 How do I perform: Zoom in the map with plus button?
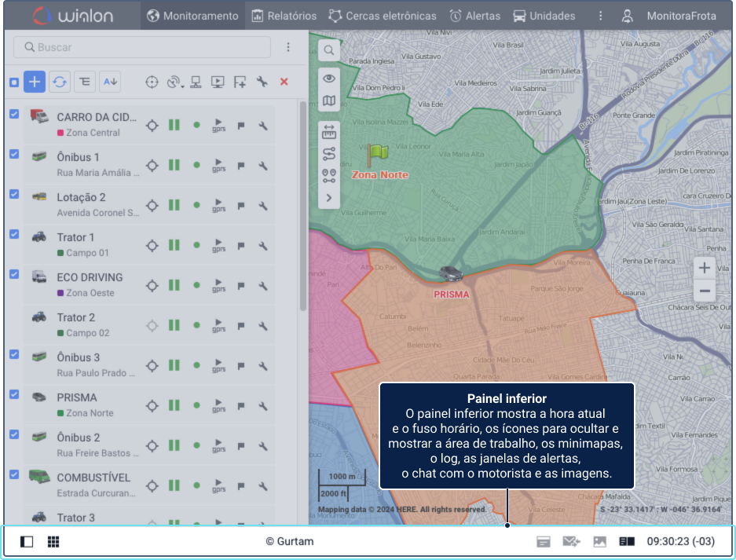pos(705,269)
